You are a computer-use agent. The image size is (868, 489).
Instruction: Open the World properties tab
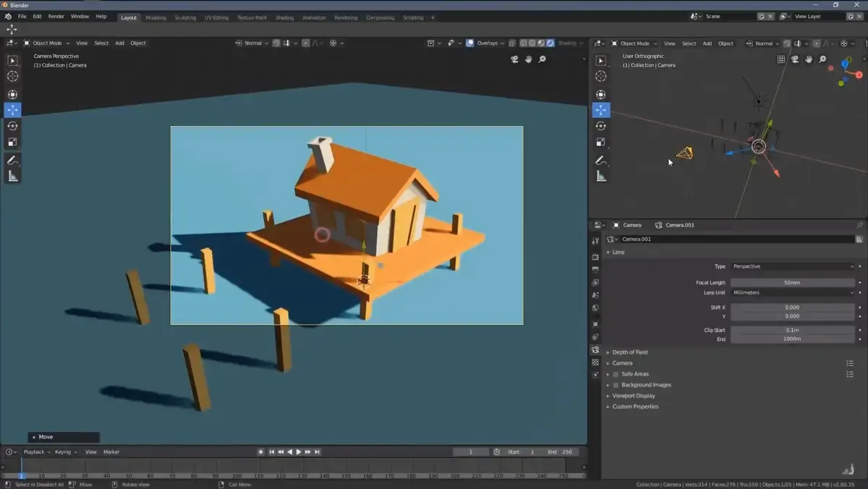pos(595,308)
